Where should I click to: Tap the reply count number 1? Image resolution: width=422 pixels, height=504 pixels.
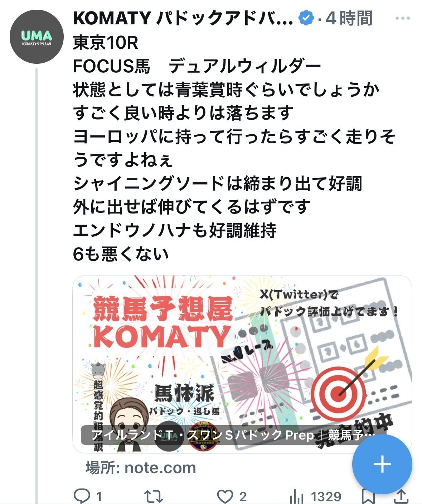(x=99, y=497)
